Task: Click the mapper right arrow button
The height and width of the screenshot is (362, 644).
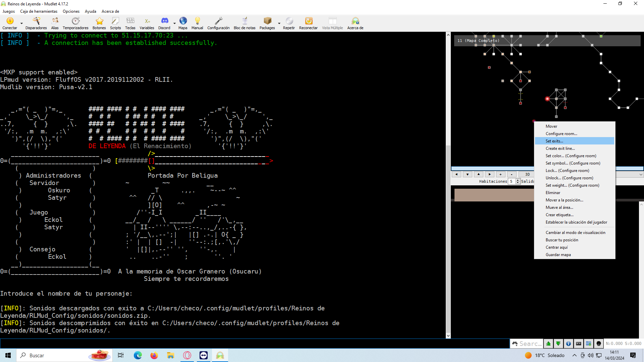Action: [489, 174]
